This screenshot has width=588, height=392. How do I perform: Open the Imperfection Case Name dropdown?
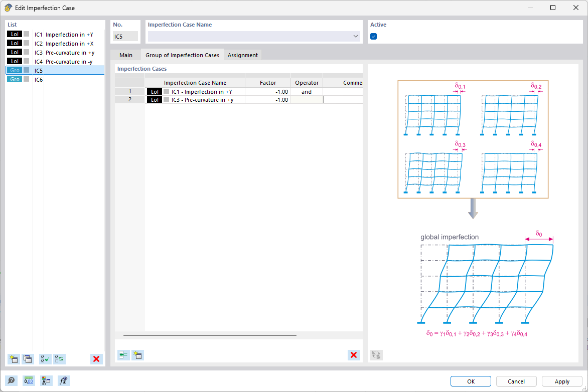click(356, 37)
